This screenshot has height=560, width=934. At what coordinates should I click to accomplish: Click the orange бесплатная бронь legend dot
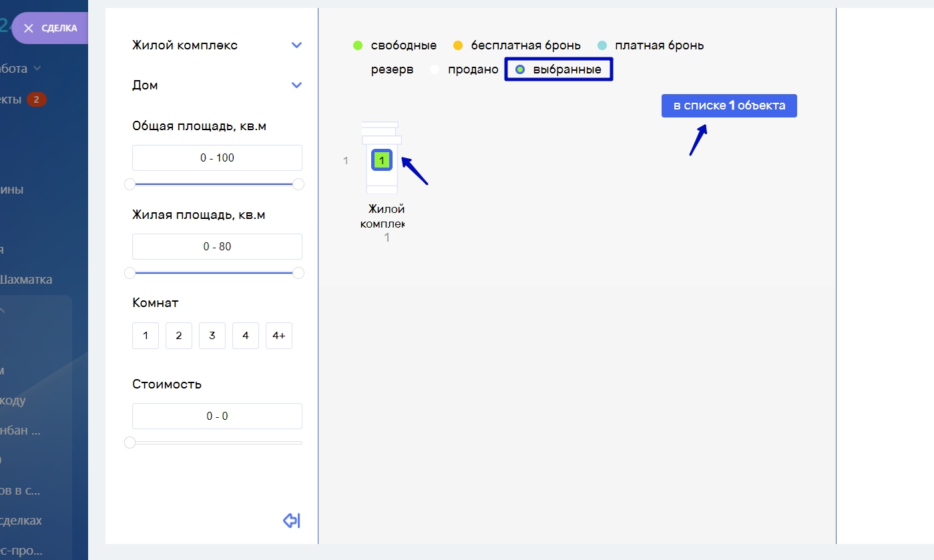pos(458,45)
